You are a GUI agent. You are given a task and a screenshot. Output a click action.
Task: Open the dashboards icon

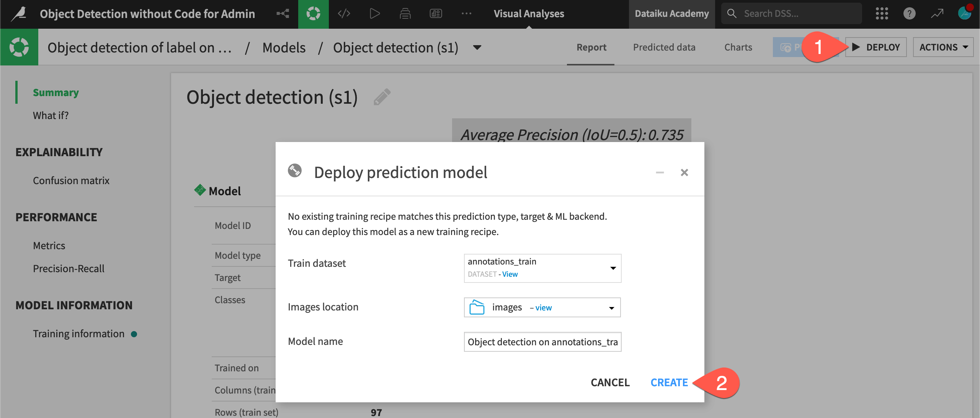pyautogui.click(x=436, y=13)
